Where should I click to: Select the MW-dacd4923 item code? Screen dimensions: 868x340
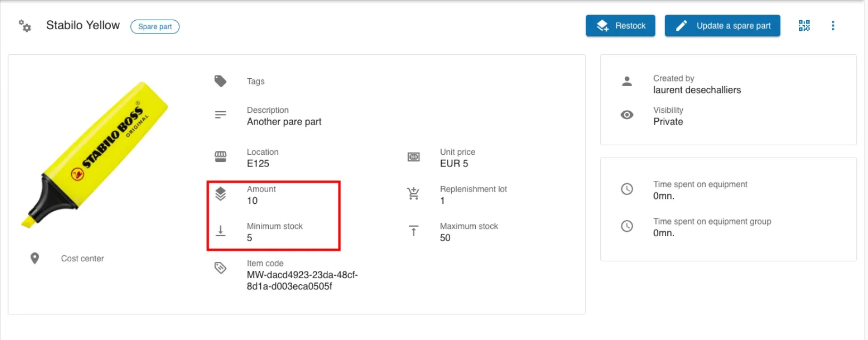click(x=302, y=280)
